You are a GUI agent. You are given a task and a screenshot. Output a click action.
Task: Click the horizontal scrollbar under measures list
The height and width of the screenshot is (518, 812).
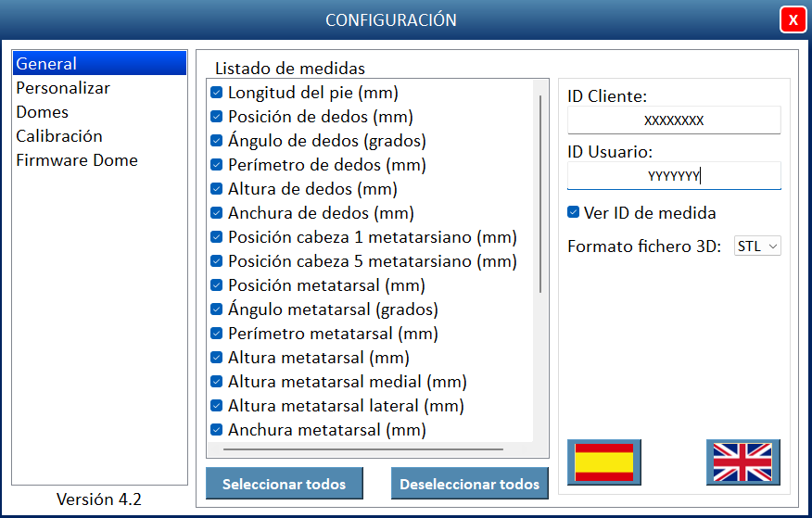(363, 449)
